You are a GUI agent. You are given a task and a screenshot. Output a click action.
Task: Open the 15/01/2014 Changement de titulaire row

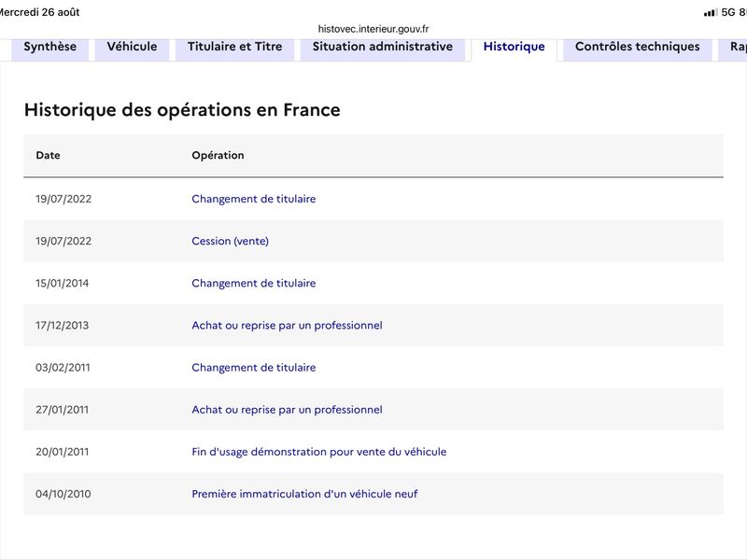tap(253, 284)
